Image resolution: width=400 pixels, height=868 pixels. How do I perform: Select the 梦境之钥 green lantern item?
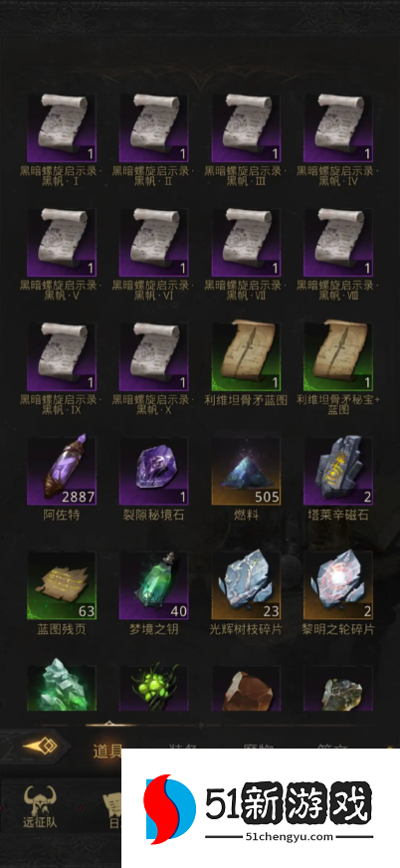coord(154,584)
